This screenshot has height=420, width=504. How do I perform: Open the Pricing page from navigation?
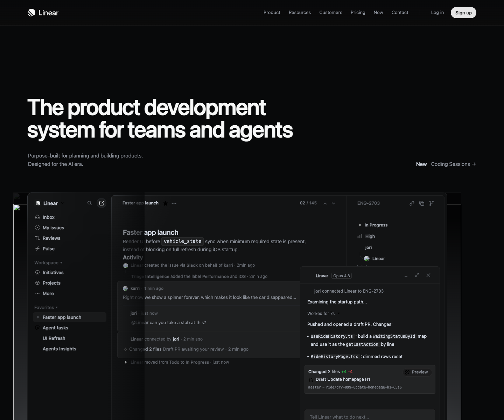(x=358, y=13)
